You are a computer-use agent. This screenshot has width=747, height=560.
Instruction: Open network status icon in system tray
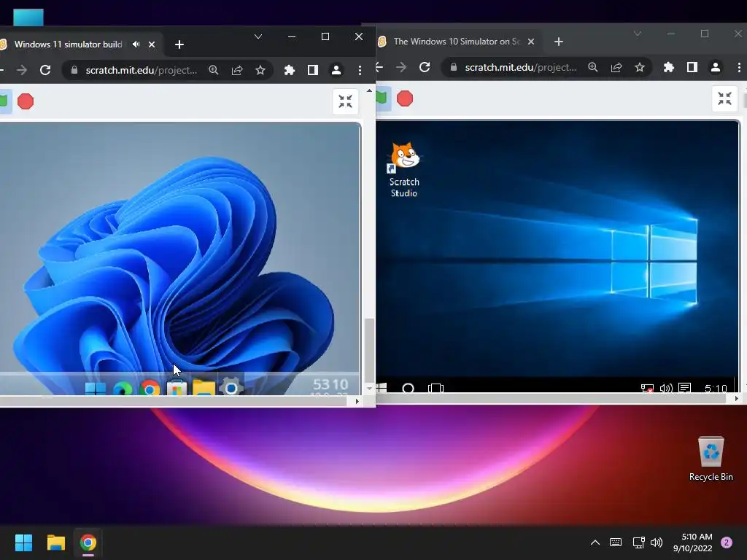click(638, 542)
